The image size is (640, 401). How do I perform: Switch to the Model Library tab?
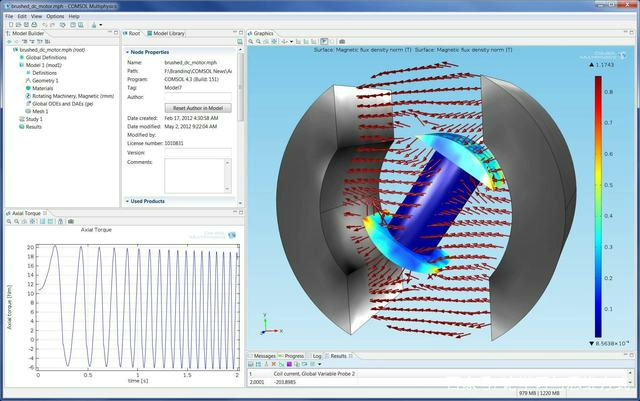166,33
